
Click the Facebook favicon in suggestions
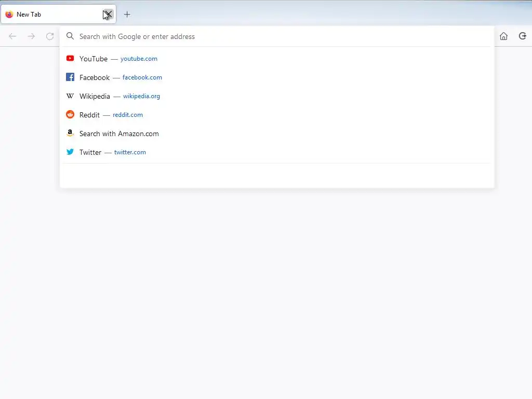click(70, 77)
